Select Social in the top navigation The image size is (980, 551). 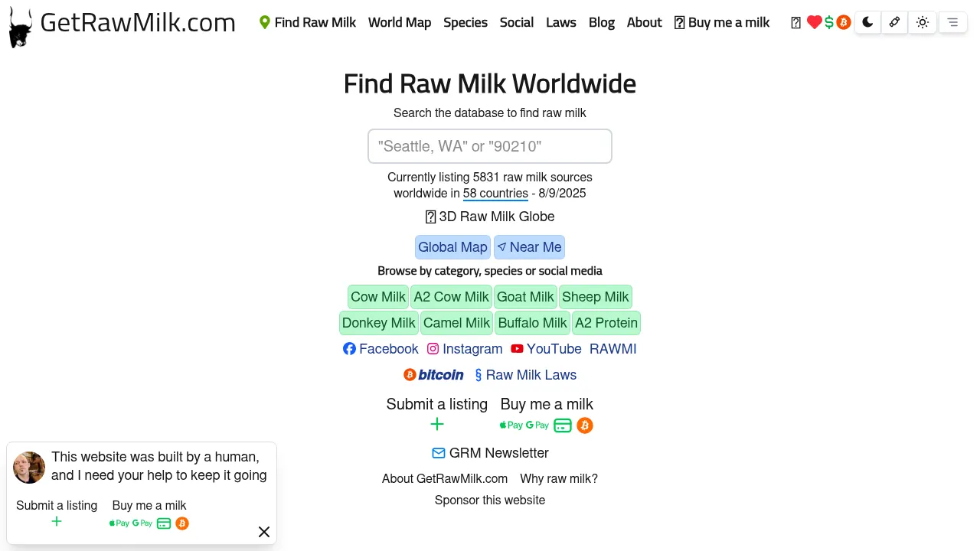pyautogui.click(x=517, y=22)
